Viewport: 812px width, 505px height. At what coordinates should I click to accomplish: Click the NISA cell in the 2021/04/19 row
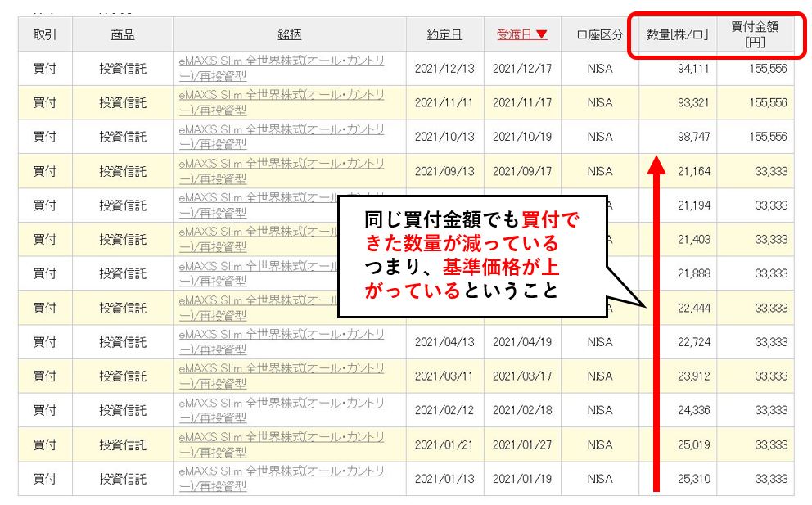pyautogui.click(x=600, y=342)
